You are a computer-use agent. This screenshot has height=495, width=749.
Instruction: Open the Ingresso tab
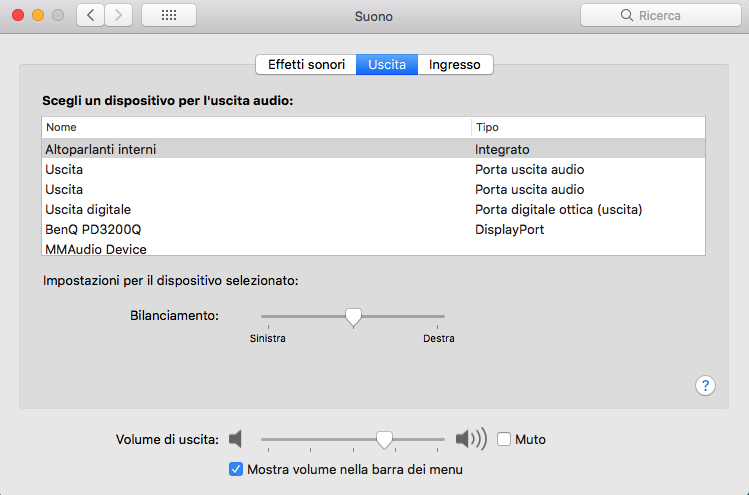pyautogui.click(x=455, y=65)
